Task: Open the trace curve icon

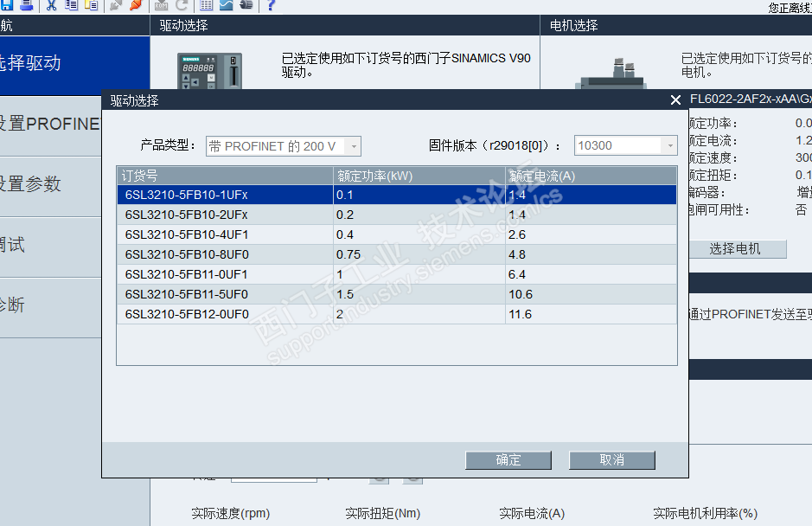Action: 227,4
